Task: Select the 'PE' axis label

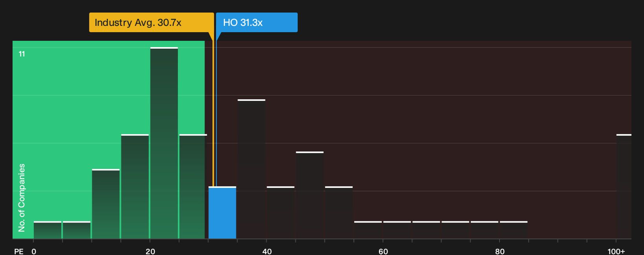Action: [x=19, y=251]
